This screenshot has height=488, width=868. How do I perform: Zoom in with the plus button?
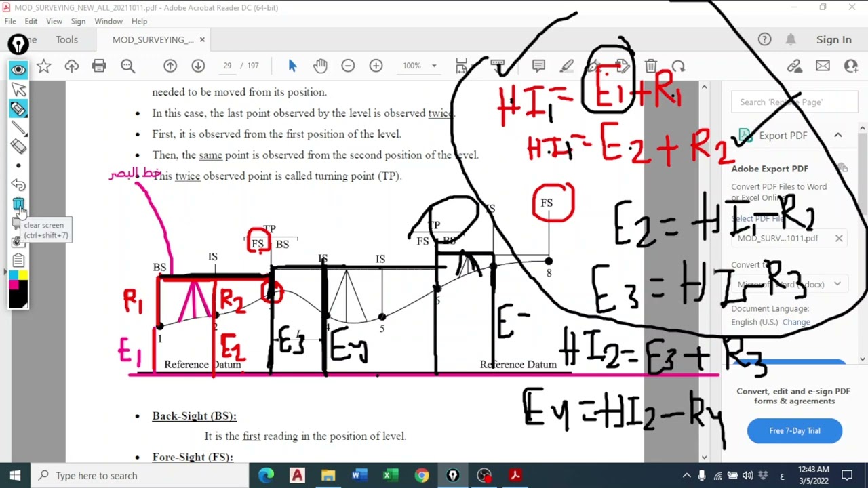coord(376,66)
